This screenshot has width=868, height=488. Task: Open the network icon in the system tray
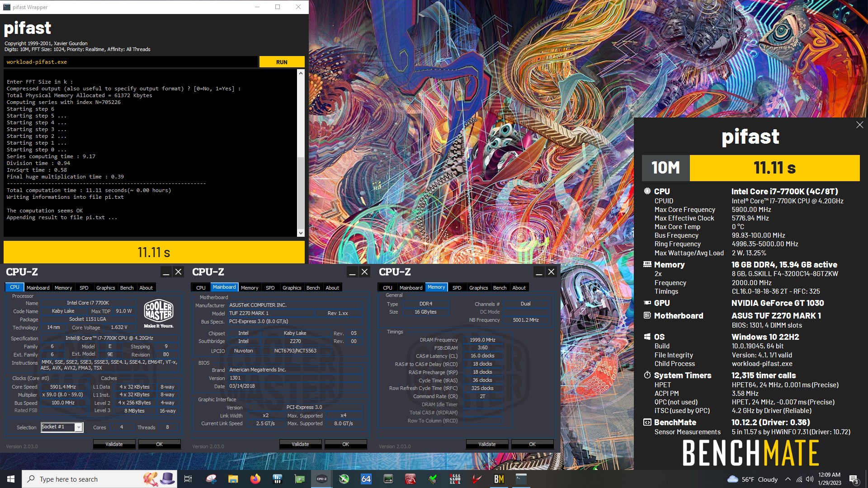tap(799, 479)
